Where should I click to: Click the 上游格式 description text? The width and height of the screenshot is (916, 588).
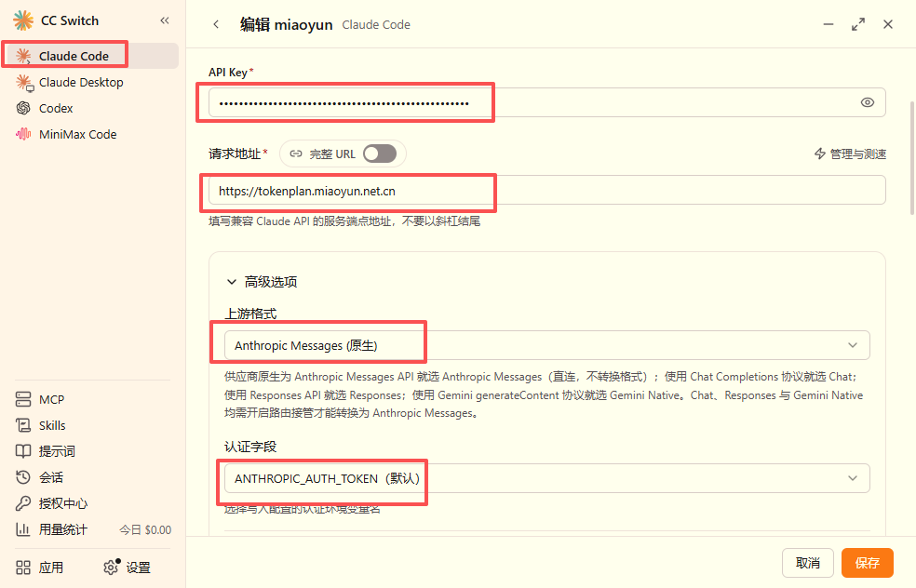coord(544,395)
